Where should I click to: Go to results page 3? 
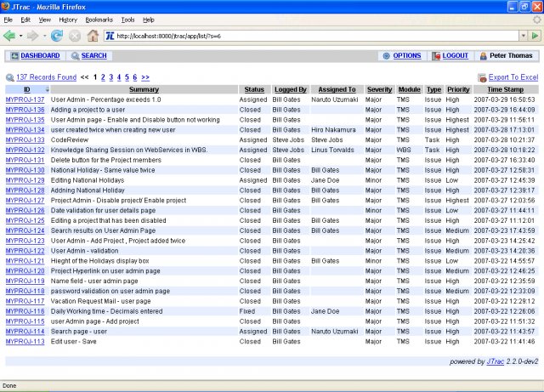point(111,77)
